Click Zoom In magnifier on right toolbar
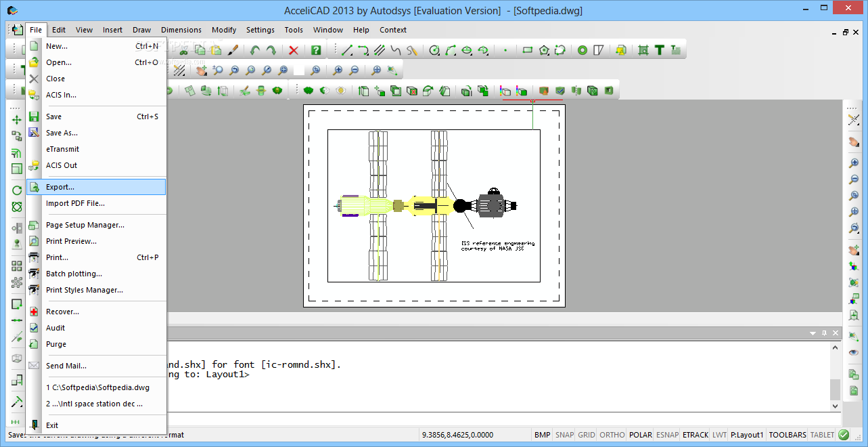 pyautogui.click(x=854, y=163)
